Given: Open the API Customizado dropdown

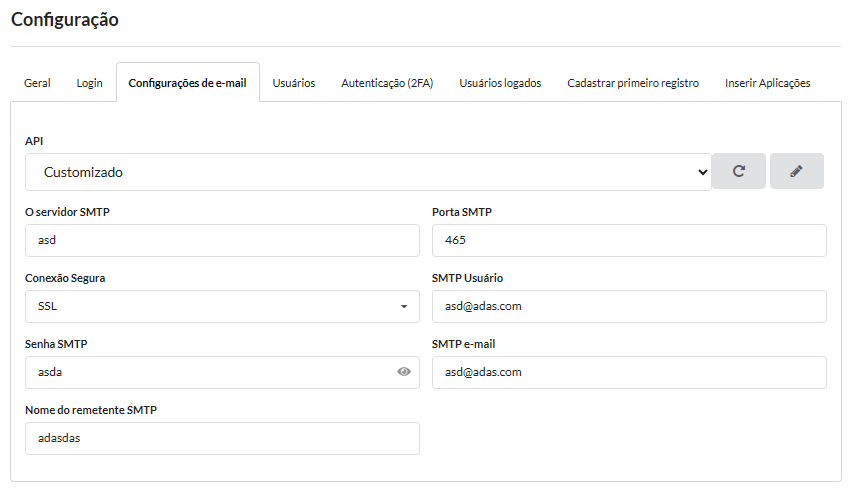Looking at the screenshot, I should (367, 172).
